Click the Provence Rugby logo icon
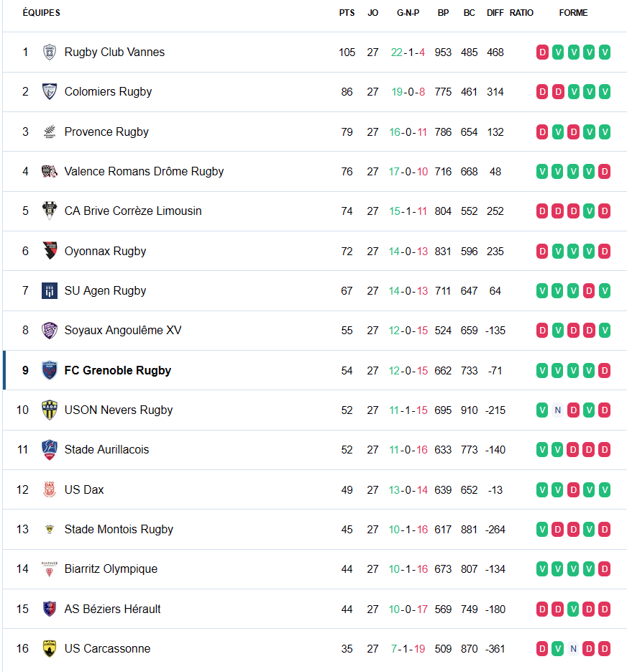 [49, 132]
